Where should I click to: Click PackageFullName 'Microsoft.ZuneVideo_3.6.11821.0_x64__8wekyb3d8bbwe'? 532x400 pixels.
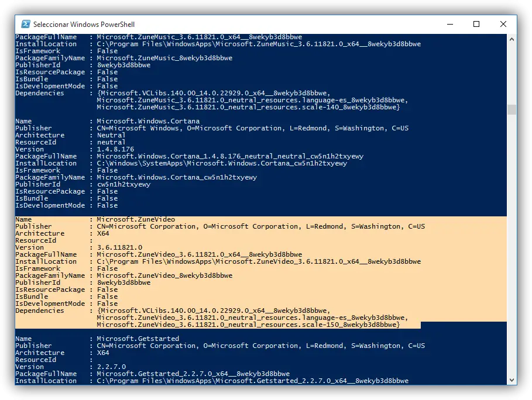tap(199, 254)
